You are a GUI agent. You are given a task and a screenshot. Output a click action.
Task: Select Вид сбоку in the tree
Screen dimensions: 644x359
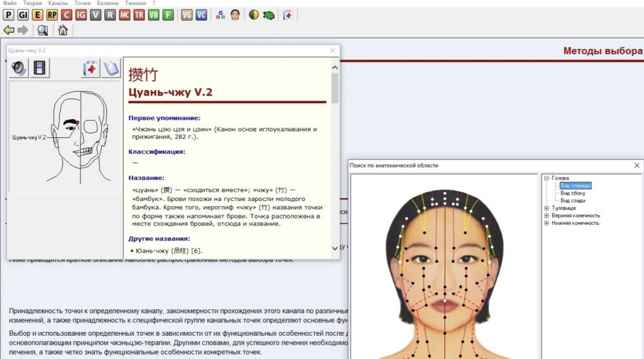click(573, 193)
